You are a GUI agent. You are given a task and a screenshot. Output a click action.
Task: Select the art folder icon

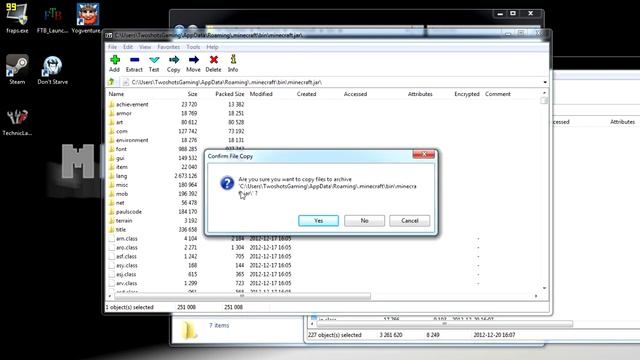pos(111,122)
